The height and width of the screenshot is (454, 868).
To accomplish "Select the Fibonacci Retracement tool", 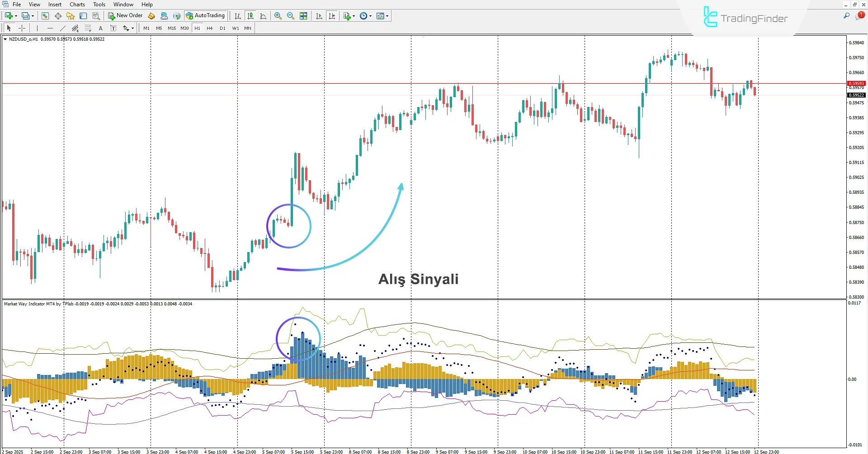I will [88, 28].
